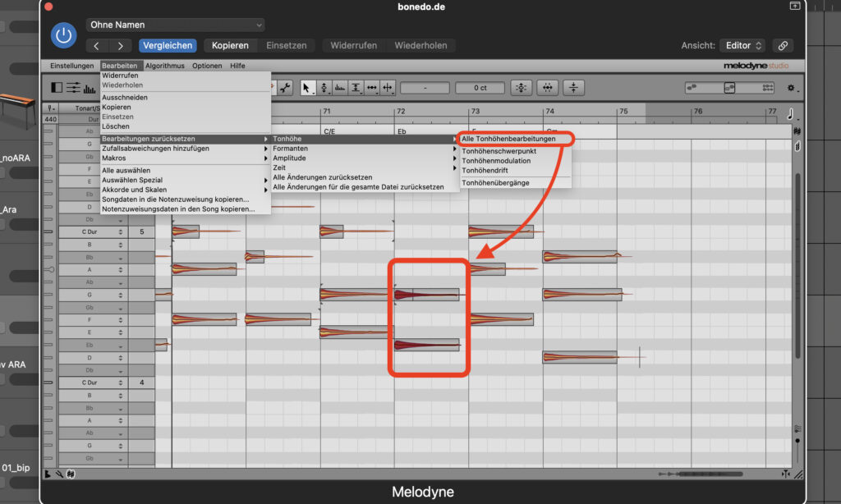Expand the Auswählen Spezial submenu
This screenshot has height=504, width=841.
pos(185,180)
